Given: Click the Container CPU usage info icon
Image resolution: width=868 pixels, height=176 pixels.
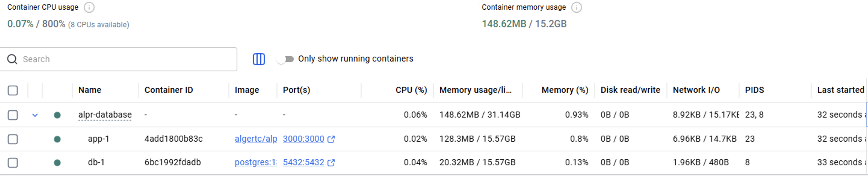Looking at the screenshot, I should 89,8.
